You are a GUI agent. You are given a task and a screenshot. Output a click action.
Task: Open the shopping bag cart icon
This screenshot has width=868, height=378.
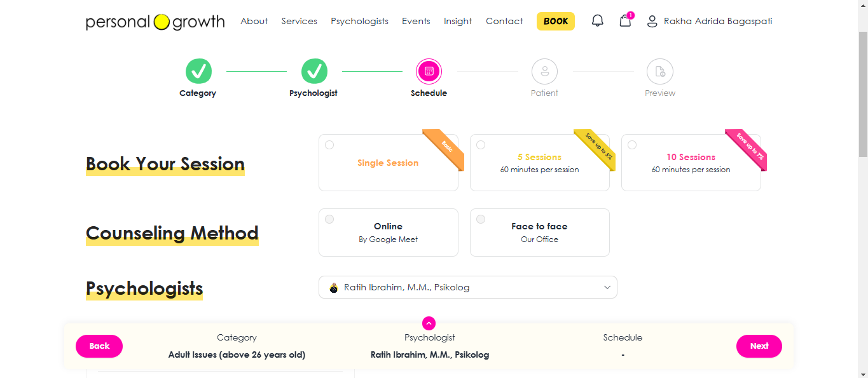click(625, 21)
